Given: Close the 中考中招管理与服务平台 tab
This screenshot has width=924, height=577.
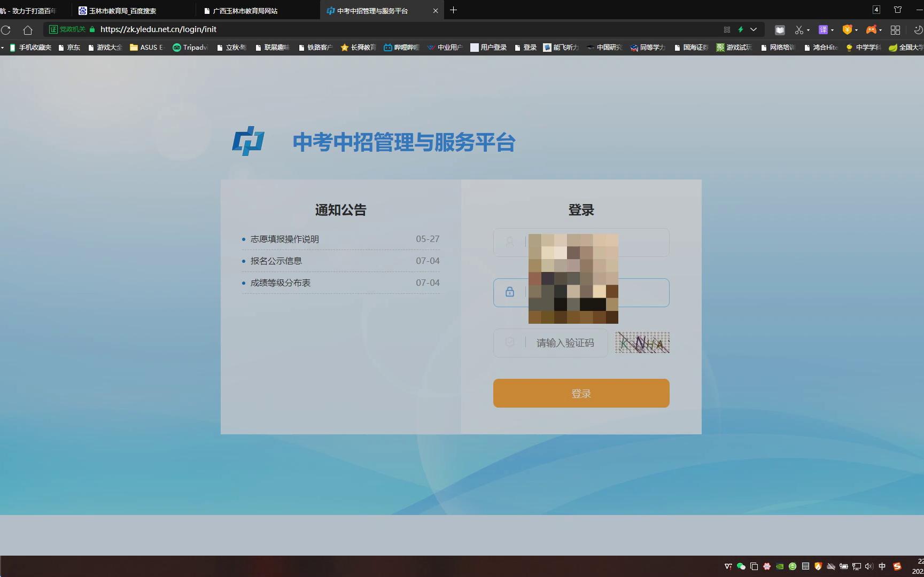Looking at the screenshot, I should (x=435, y=10).
